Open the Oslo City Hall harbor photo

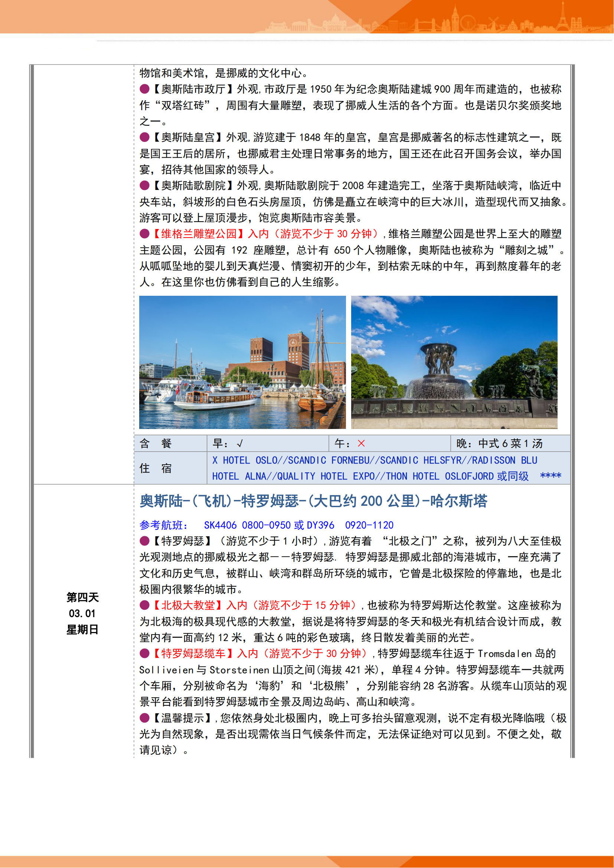click(x=242, y=362)
